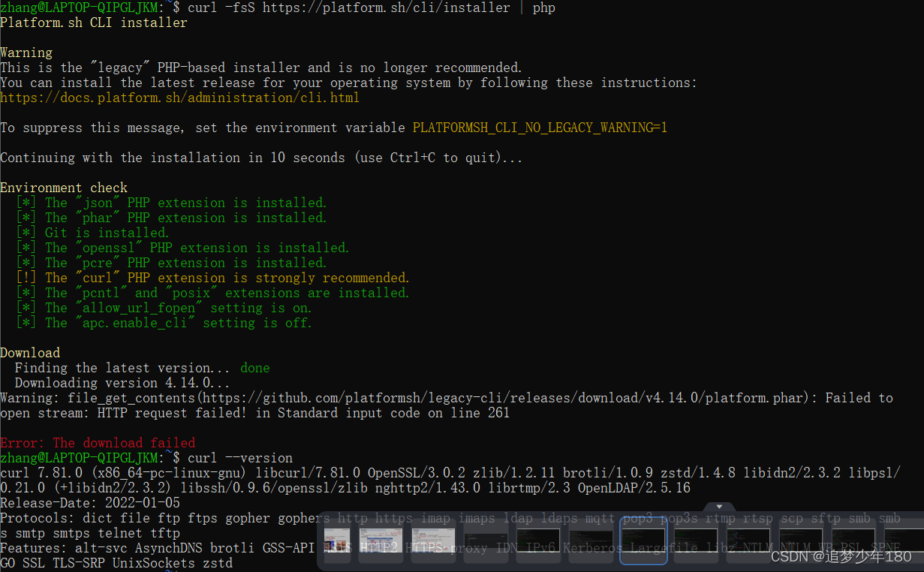The height and width of the screenshot is (572, 924).
Task: Click the first zhang@LAPTOP-QIPGLJKM prompt
Action: pos(79,8)
